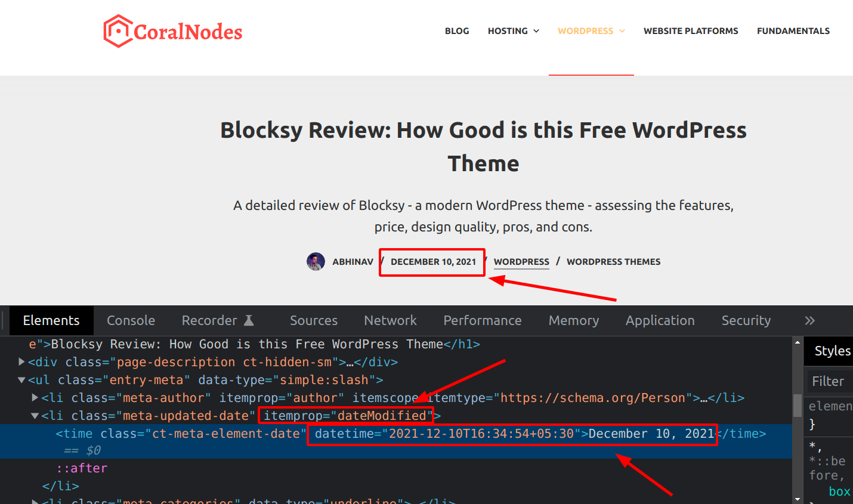This screenshot has height=504, width=853.
Task: Switch to the Console tab
Action: [x=131, y=320]
